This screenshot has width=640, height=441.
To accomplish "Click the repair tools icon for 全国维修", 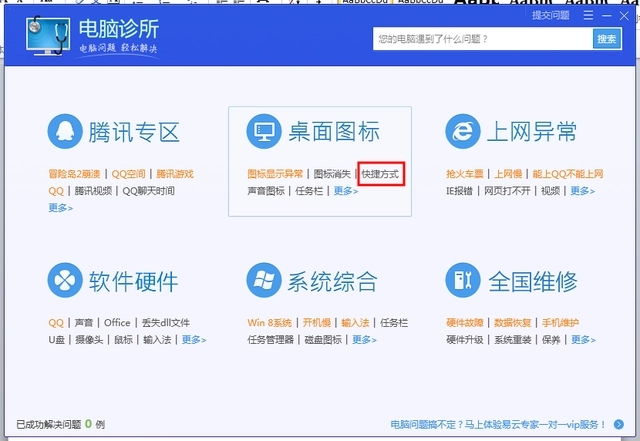I will pos(462,281).
